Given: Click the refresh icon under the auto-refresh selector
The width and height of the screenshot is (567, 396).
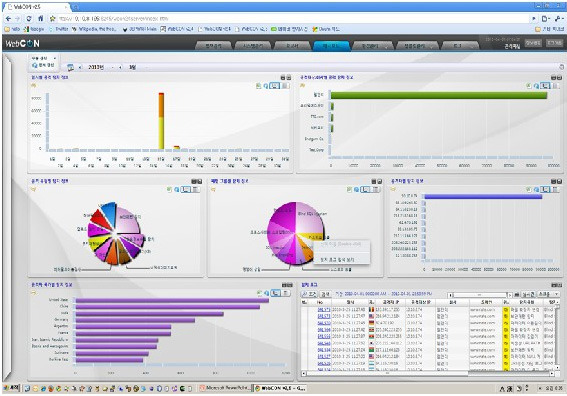Looking at the screenshot, I should 35,65.
